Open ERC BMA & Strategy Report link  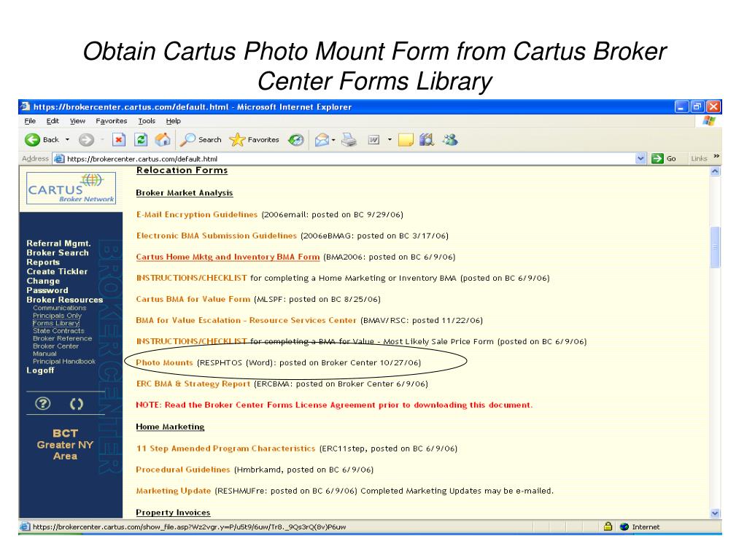tap(193, 384)
